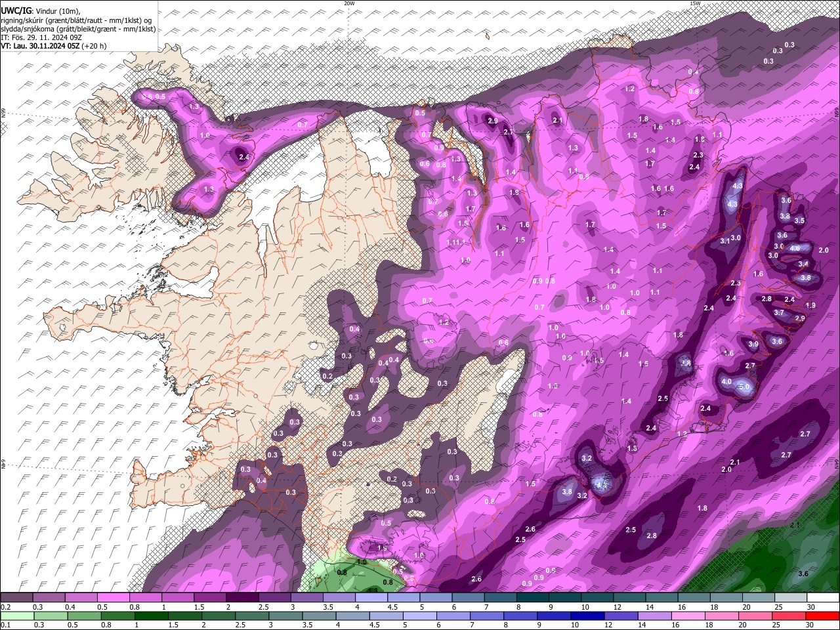Image resolution: width=840 pixels, height=630 pixels.
Task: Click the '1.5' label in upper legend row
Action: [199, 608]
